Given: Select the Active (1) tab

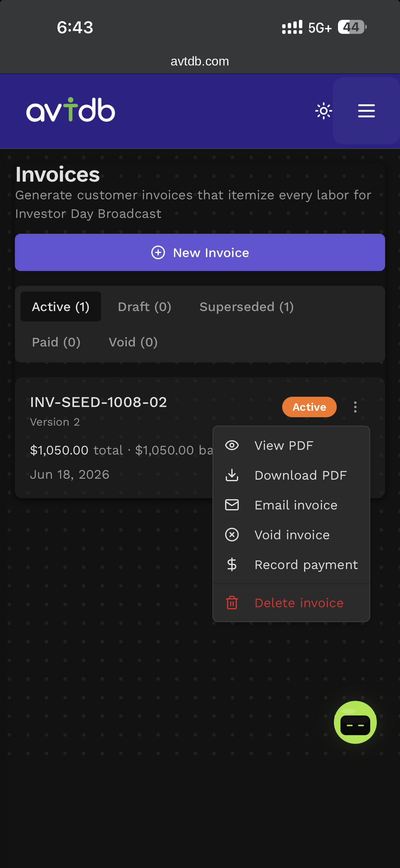Looking at the screenshot, I should tap(60, 307).
